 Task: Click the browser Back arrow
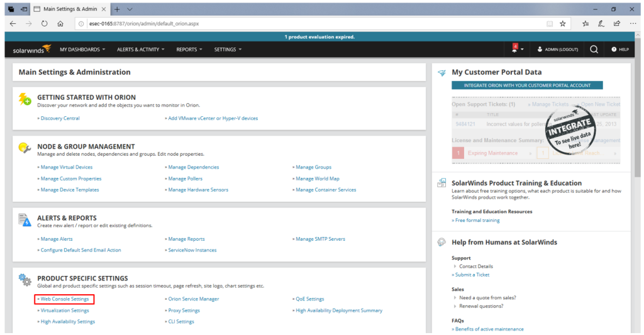[13, 23]
